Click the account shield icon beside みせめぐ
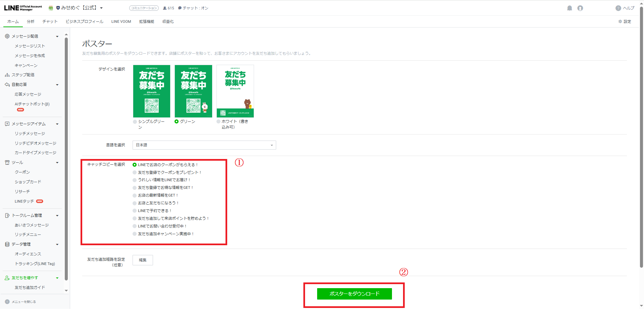This screenshot has height=317, width=644. click(58, 8)
